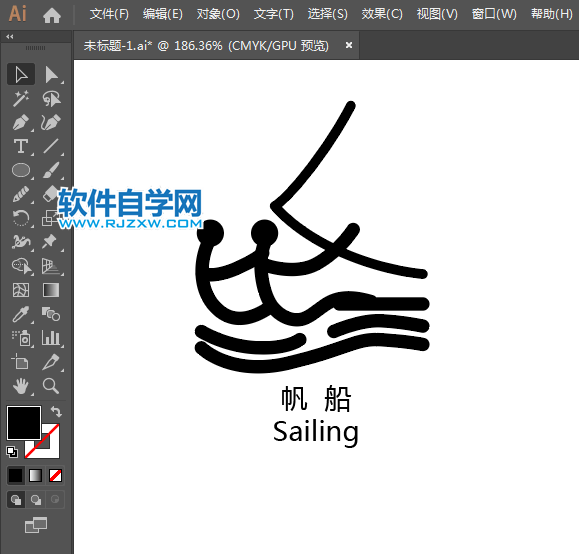Enable Draw Inside mode
Screen dimensions: 579x554
pos(55,500)
